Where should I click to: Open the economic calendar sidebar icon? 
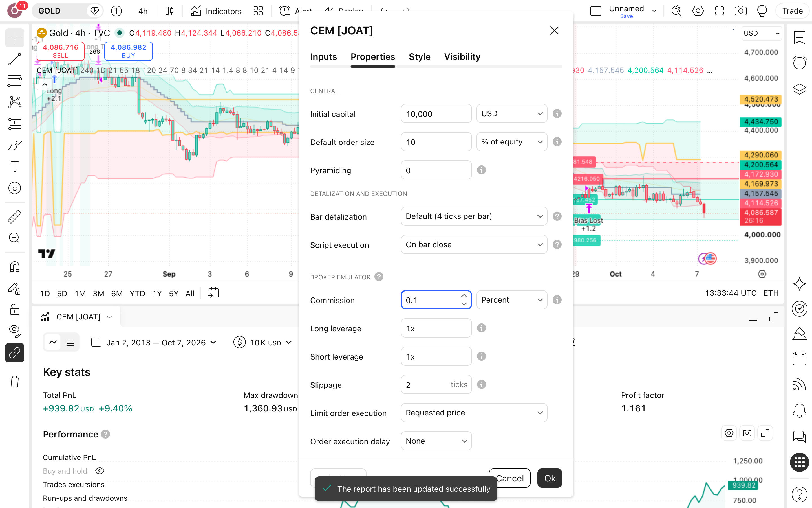click(800, 358)
